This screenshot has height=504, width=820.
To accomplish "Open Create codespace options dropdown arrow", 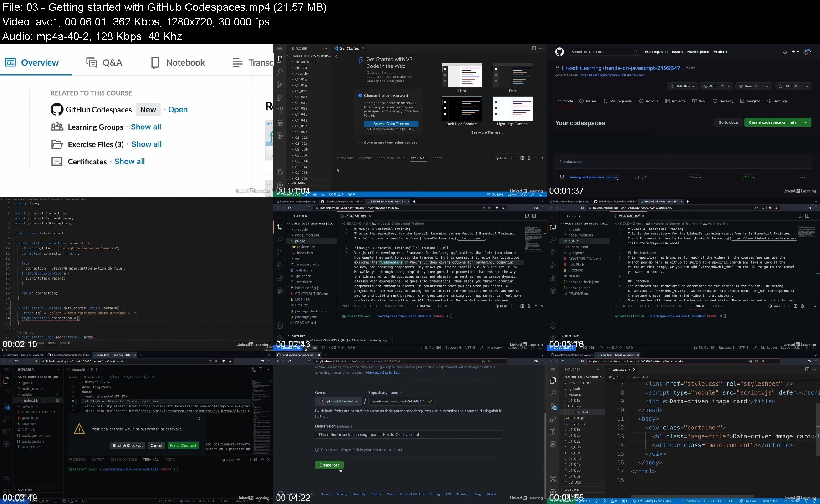I will coord(806,122).
